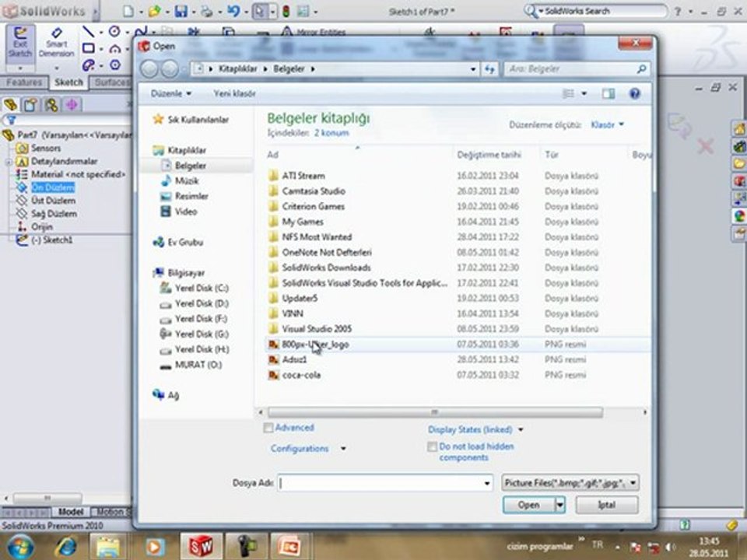Open the DimXpertManager tab icon
This screenshot has height=560, width=747.
click(72, 104)
